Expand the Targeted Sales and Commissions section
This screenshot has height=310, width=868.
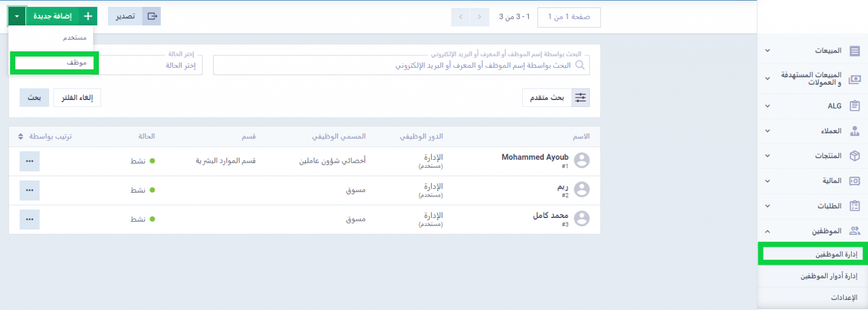coord(767,78)
